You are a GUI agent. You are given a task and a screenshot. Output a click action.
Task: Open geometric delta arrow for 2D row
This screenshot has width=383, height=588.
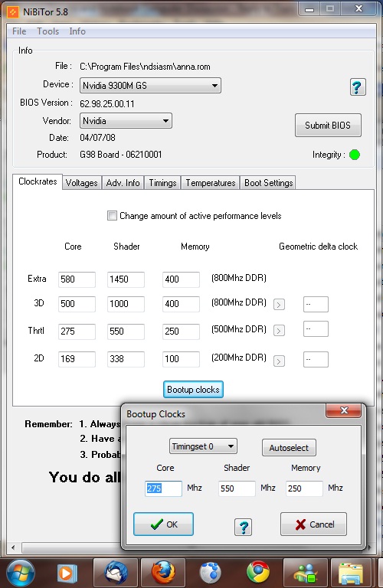[279, 361]
